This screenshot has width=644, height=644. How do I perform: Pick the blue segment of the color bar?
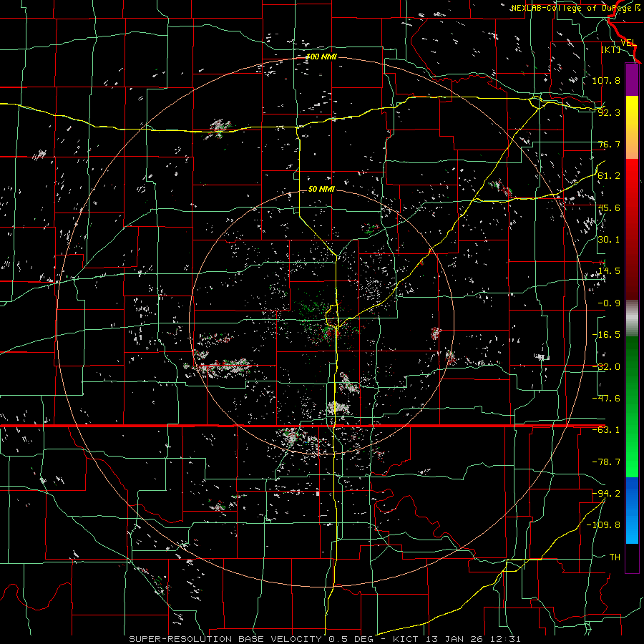(632, 510)
